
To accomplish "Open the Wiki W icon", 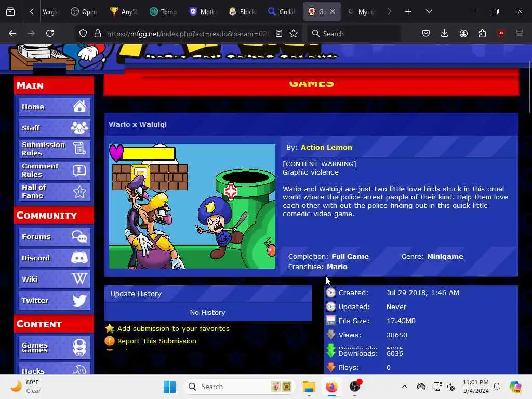I will click(79, 279).
